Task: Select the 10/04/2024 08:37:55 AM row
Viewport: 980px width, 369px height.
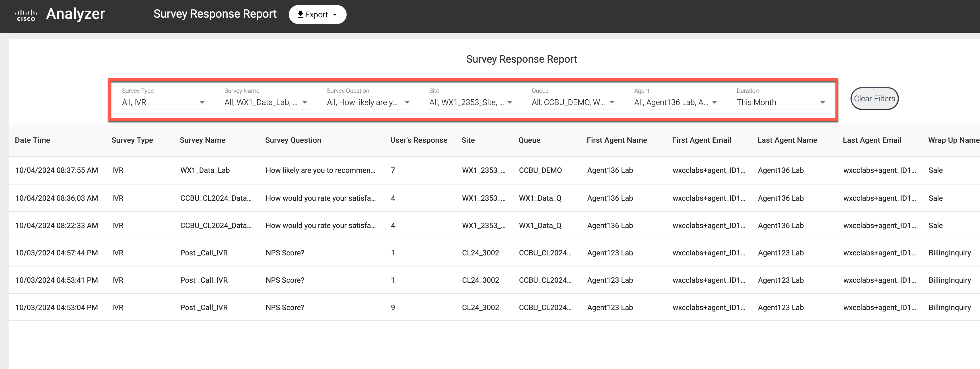Action: pos(56,170)
